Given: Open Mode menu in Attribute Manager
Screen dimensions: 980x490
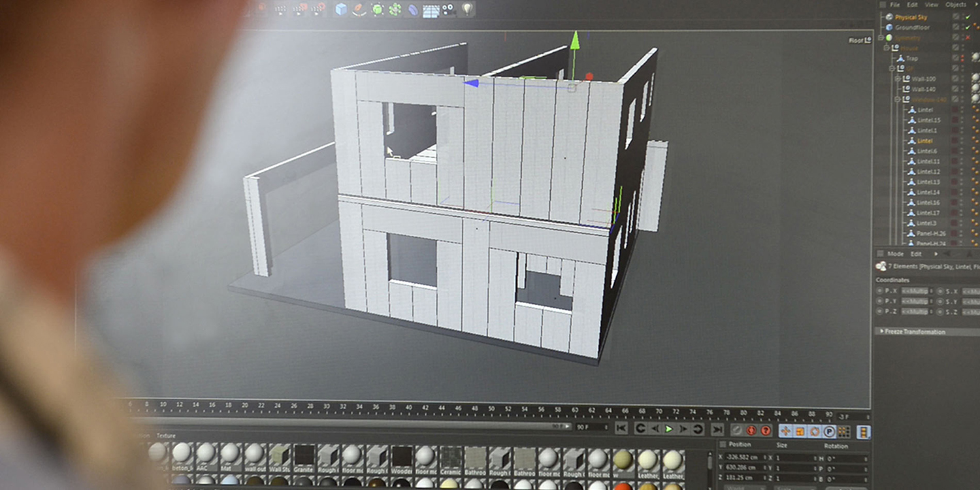Looking at the screenshot, I should pos(896,253).
